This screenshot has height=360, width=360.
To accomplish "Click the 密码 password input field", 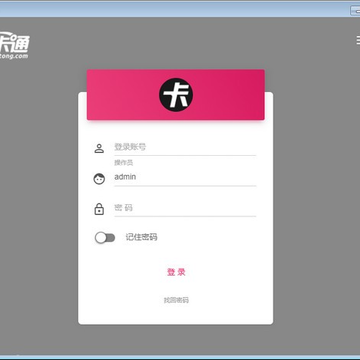I will tap(185, 208).
